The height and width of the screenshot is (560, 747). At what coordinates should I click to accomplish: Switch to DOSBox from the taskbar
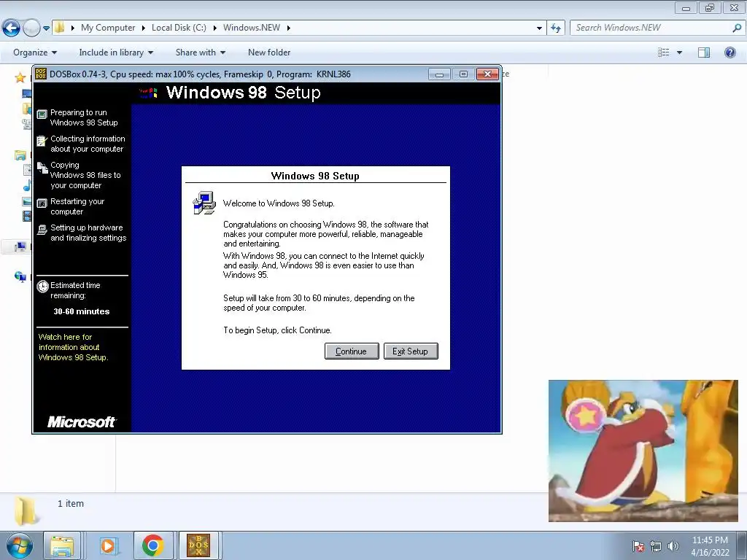(198, 545)
